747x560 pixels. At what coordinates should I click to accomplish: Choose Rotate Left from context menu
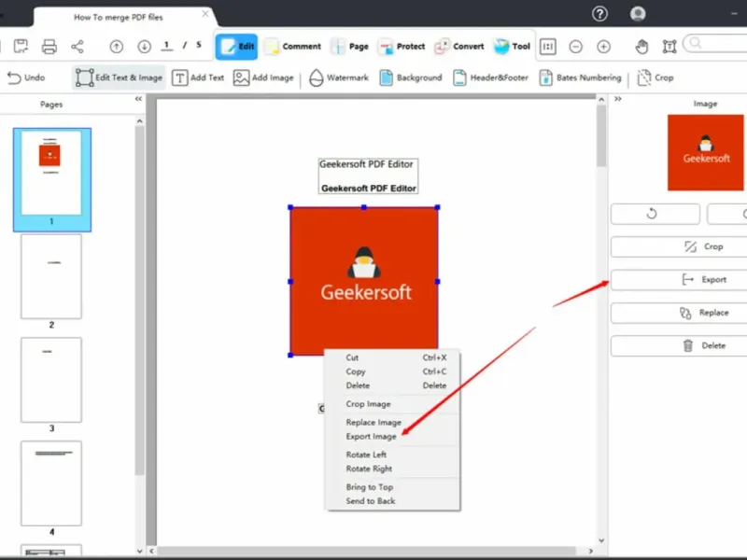pos(392,455)
